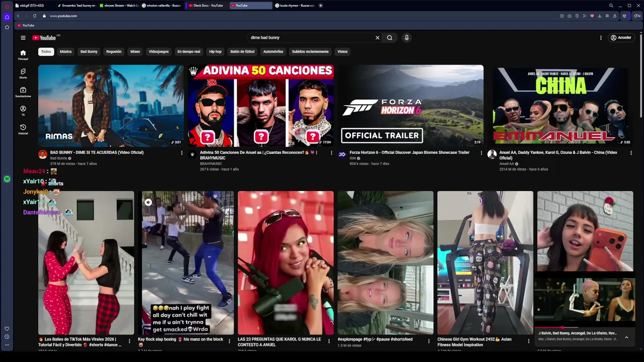Click the YouTube logo

tap(44, 38)
